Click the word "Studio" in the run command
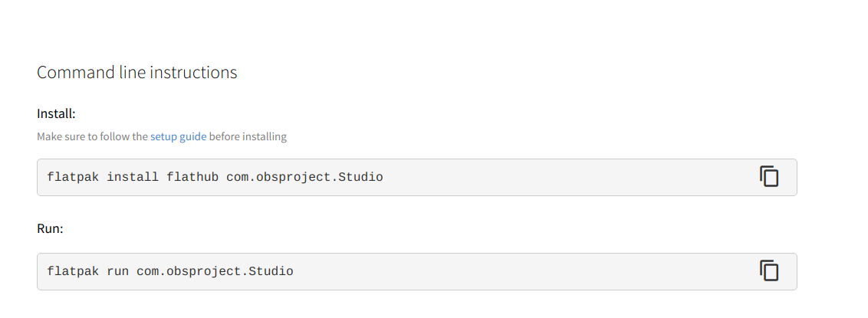Screen dimensions: 868x318 point(271,271)
